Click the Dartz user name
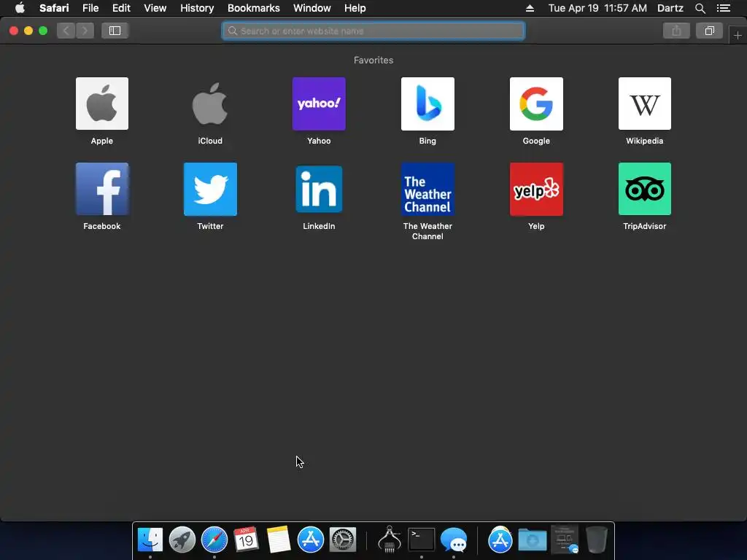The image size is (747, 560). [x=670, y=8]
